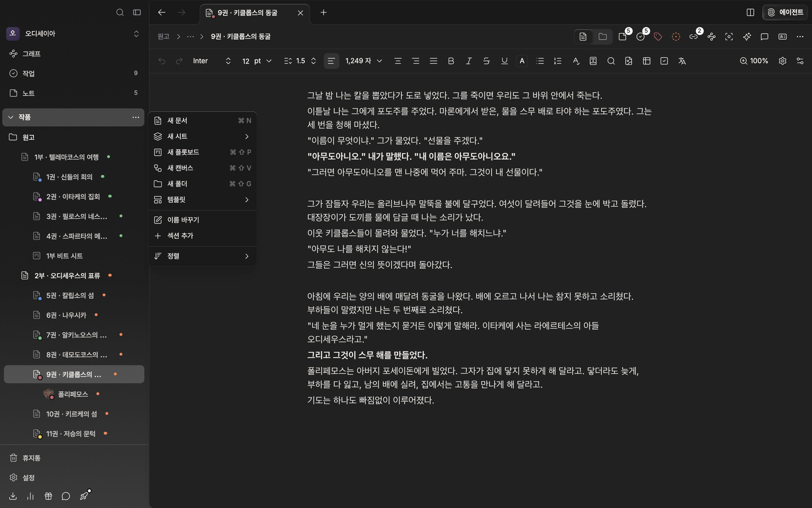Open the find magnifier in toolbar
The image size is (812, 508).
tap(611, 61)
